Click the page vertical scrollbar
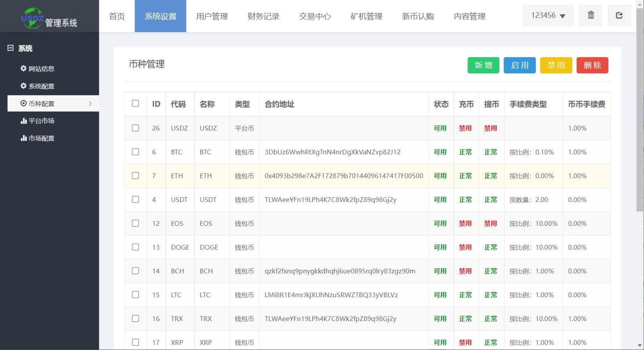This screenshot has width=644, height=350. [x=639, y=109]
